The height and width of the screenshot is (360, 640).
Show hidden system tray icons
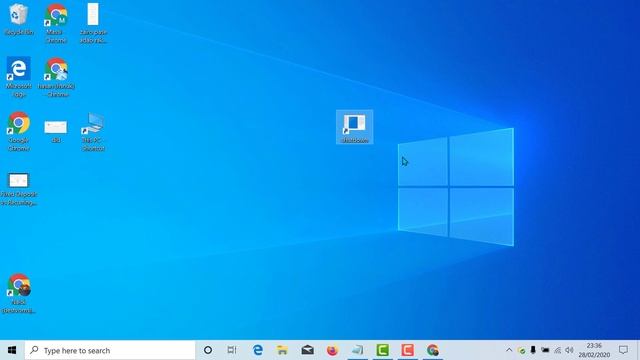tap(509, 350)
